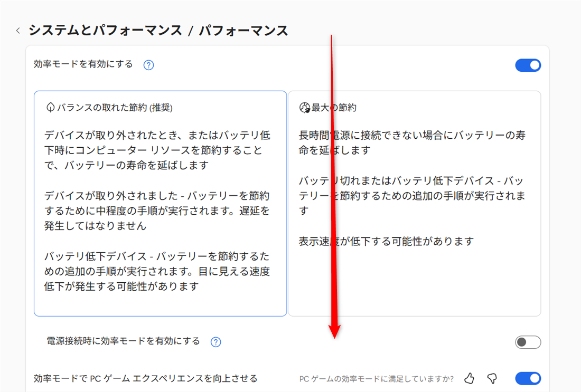This screenshot has width=581, height=392.
Task: Open help tooltip next to 電源接続時に効率モードを有効にする
Action: 215,342
